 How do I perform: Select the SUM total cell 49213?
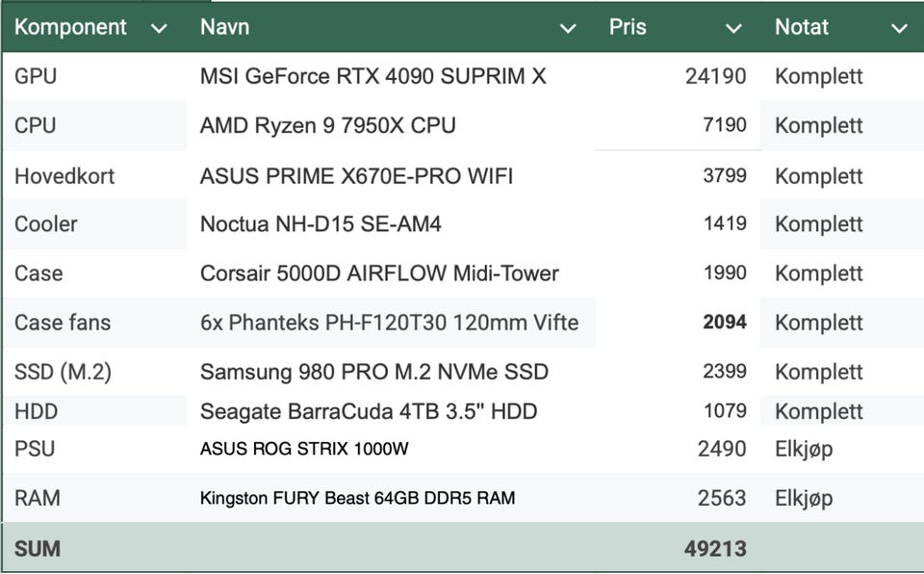click(x=715, y=549)
